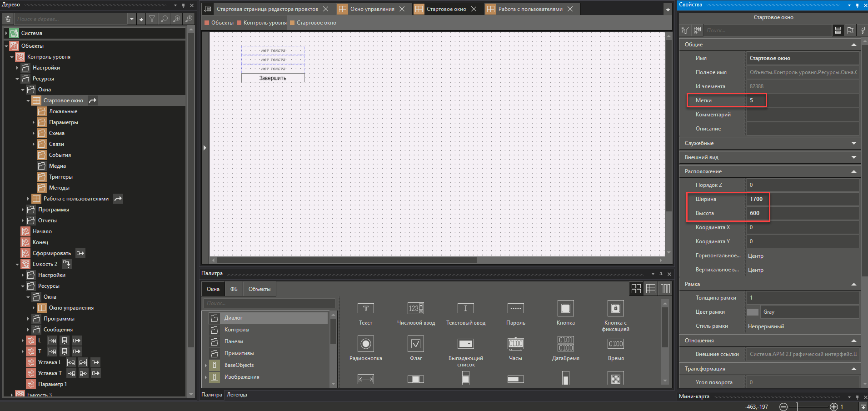Click the Gray frame color swatch
The image size is (868, 411).
[753, 312]
